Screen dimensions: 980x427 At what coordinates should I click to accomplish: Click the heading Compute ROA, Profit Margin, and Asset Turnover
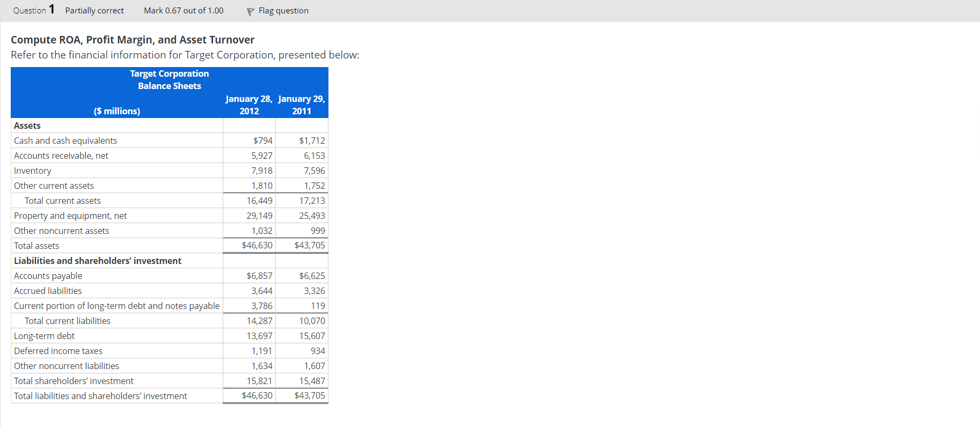tap(133, 40)
